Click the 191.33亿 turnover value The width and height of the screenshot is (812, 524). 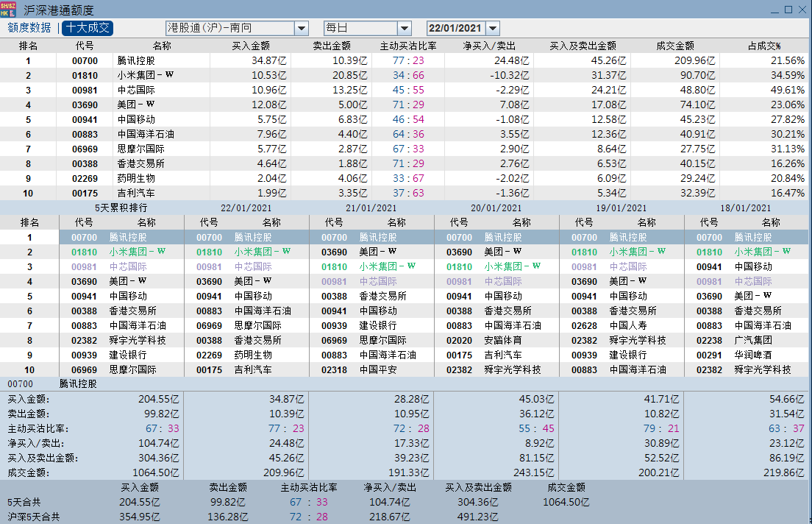(409, 473)
